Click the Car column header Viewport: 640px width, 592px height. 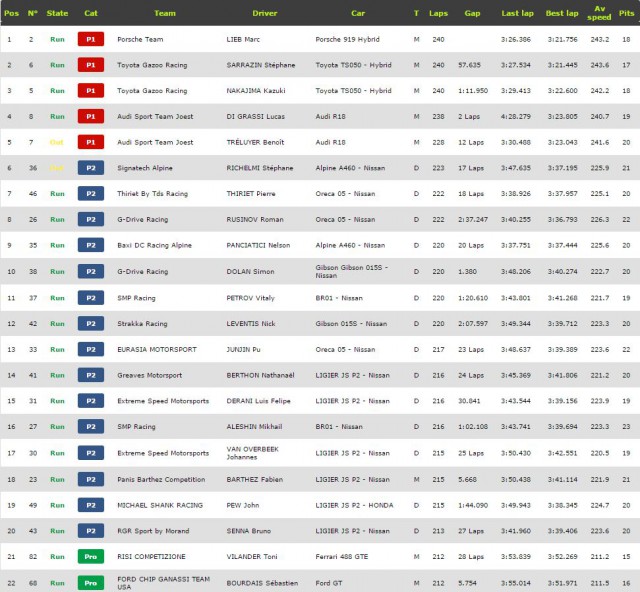358,13
